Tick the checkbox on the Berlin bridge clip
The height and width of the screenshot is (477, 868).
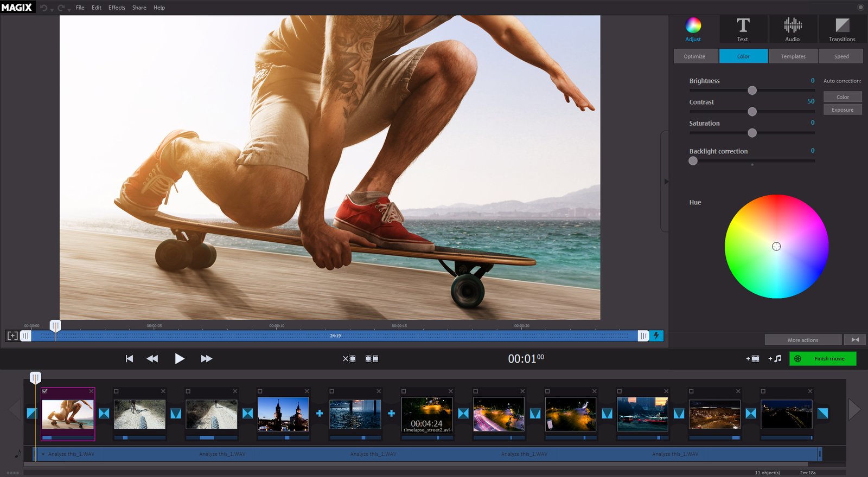[260, 391]
